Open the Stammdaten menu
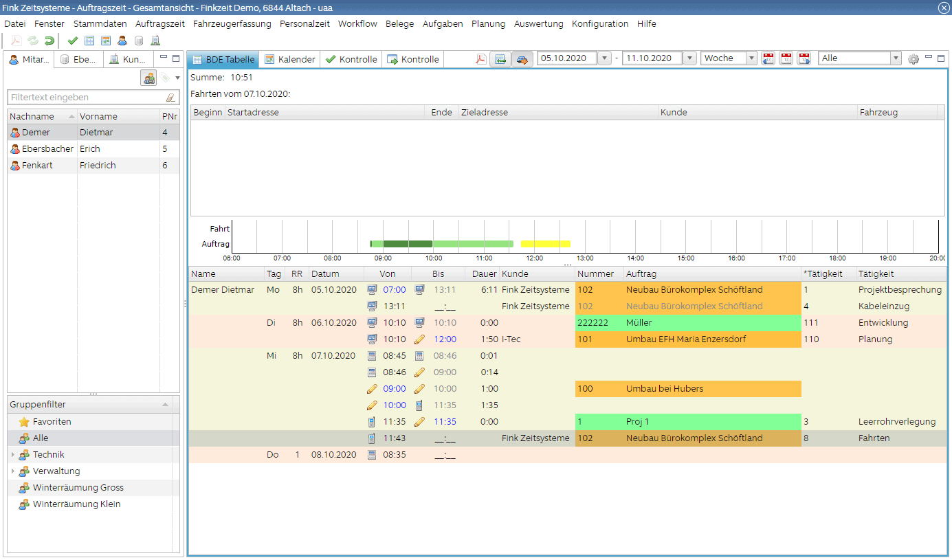This screenshot has height=560, width=952. [100, 23]
